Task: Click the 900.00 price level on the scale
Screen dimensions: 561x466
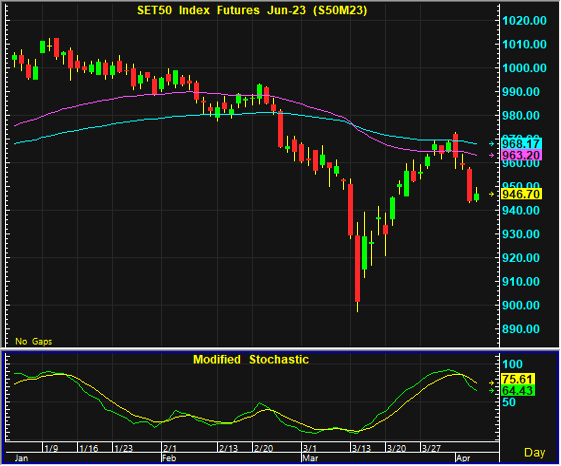Action: [x=521, y=305]
